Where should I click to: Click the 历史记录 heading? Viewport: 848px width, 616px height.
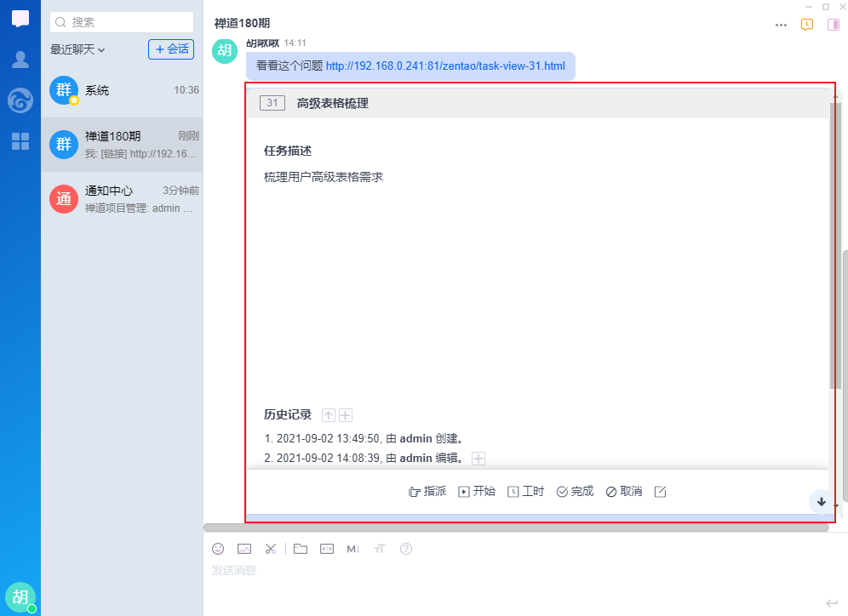tap(288, 414)
